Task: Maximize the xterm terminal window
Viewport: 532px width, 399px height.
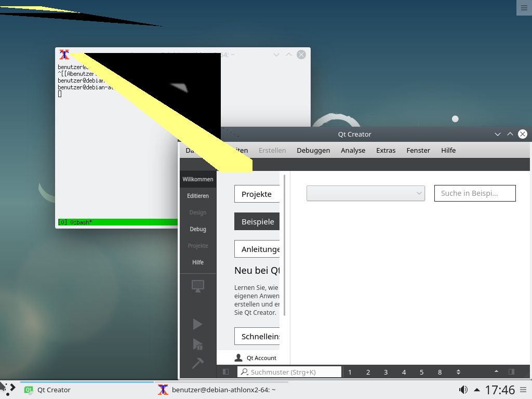Action: [289, 55]
